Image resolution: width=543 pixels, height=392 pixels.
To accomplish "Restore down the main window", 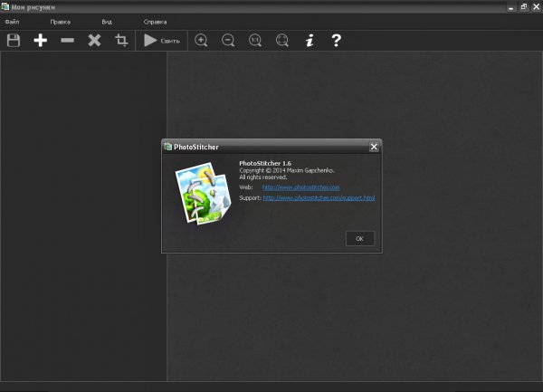I will [x=524, y=7].
